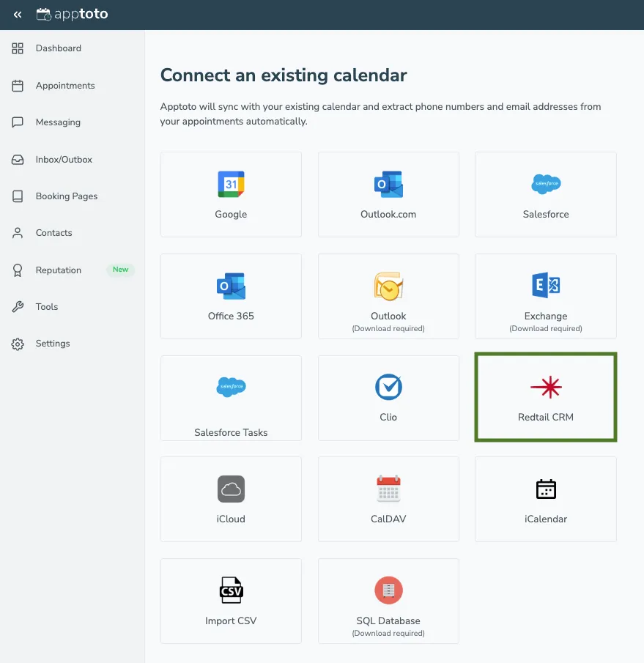This screenshot has width=644, height=663.
Task: Click the Inbox/Outbox tray icon
Action: click(18, 160)
